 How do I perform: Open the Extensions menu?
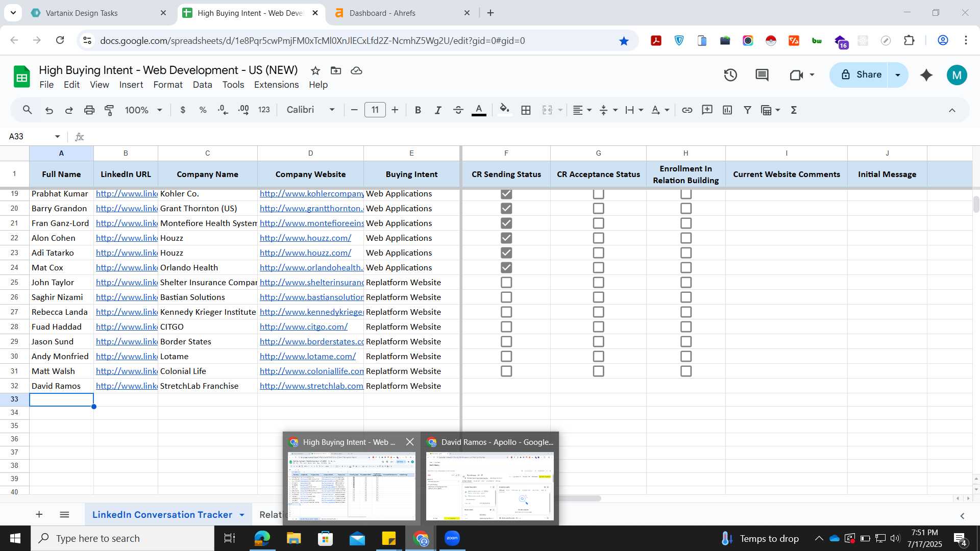[x=276, y=85]
